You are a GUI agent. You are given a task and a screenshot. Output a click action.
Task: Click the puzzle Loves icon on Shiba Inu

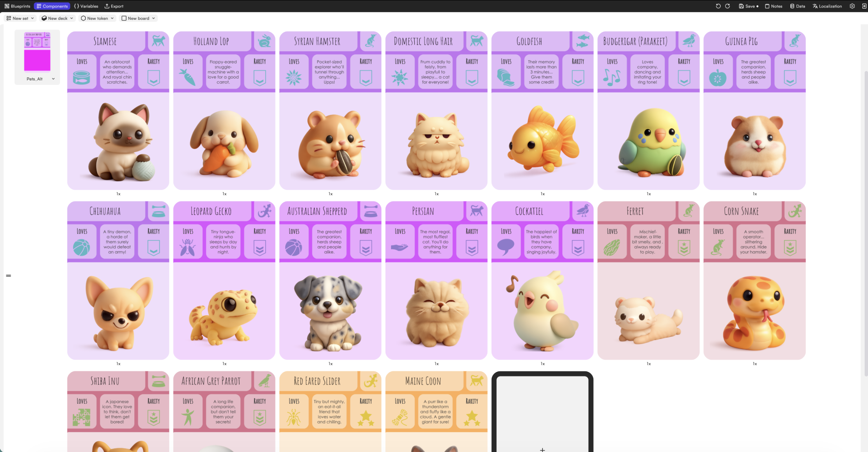pos(81,417)
